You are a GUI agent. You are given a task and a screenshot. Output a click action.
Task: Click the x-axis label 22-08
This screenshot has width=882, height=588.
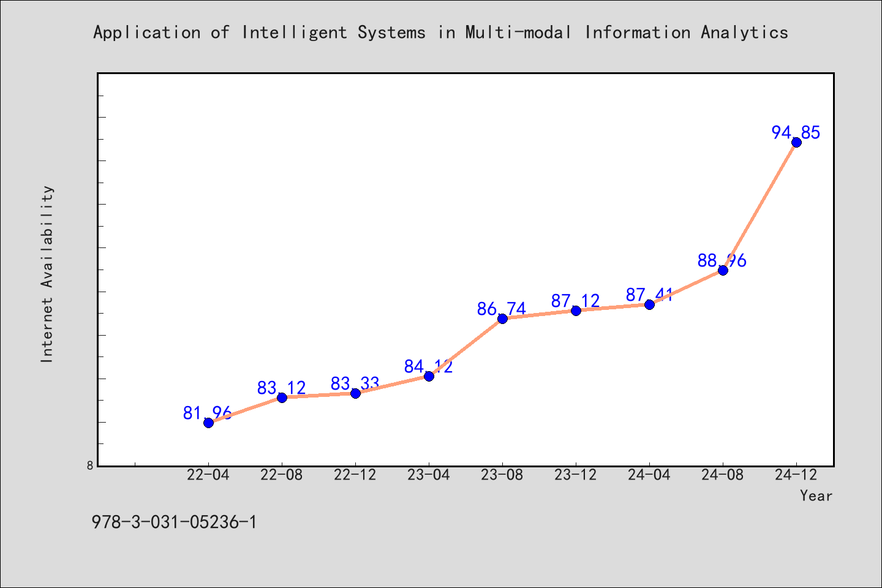coord(282,475)
